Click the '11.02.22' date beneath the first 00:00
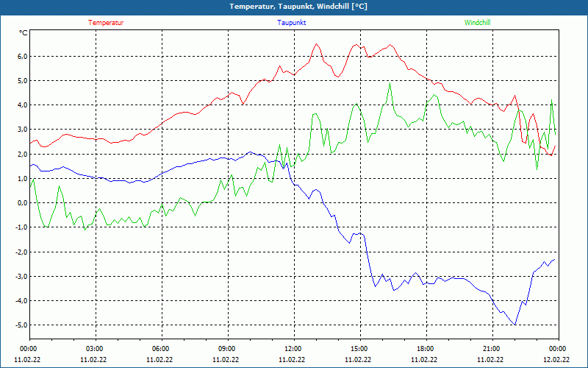Viewport: 588px width, 368px height. (x=27, y=359)
